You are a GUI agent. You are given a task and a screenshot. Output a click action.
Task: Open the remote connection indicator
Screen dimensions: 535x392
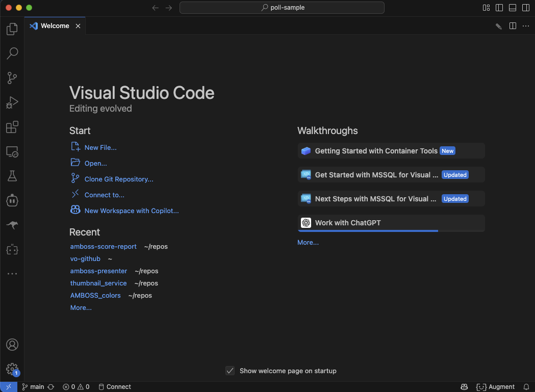point(8,386)
